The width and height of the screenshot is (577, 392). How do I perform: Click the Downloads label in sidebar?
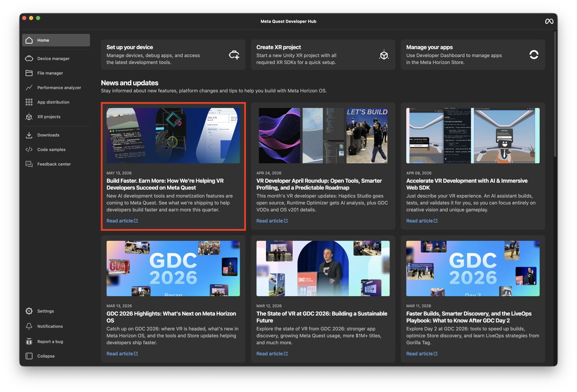[x=49, y=135]
